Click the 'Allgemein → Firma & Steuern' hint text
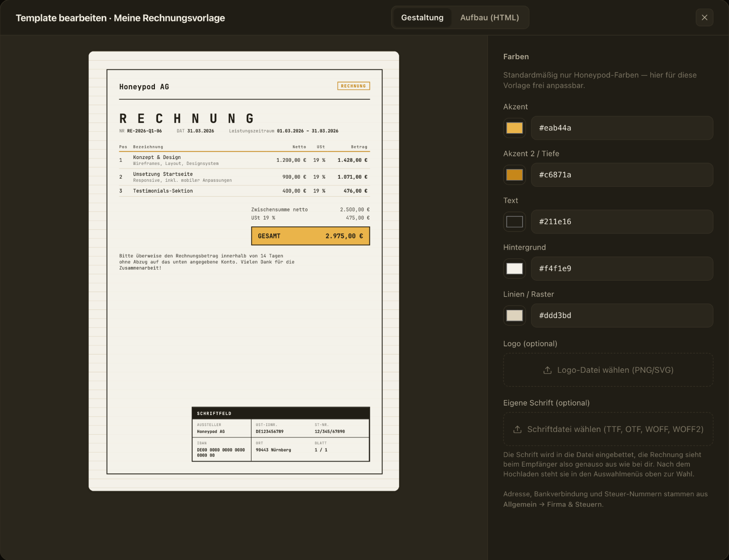The image size is (729, 560). click(x=553, y=504)
